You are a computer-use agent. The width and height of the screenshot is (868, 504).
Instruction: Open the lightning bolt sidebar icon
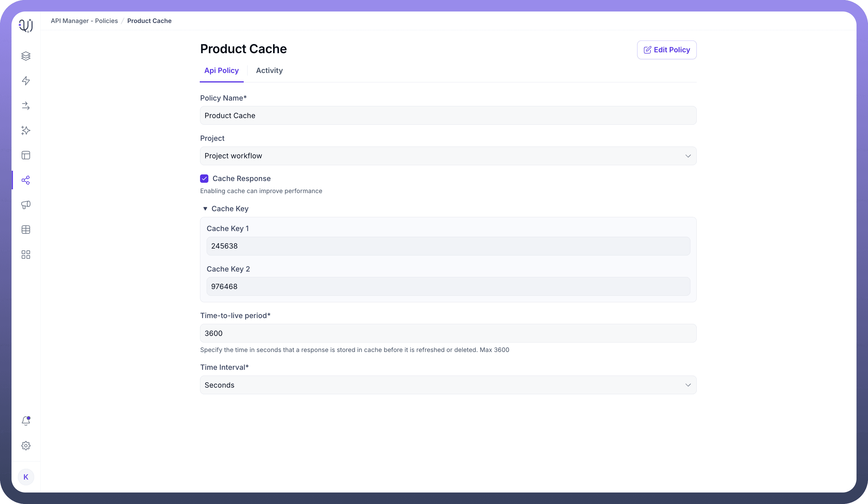click(26, 80)
